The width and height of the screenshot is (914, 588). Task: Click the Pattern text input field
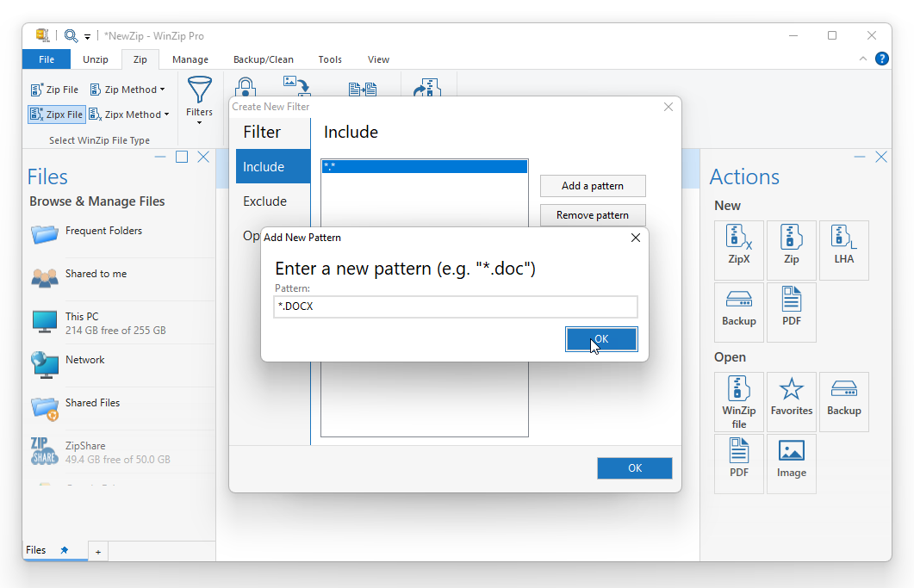pos(456,307)
